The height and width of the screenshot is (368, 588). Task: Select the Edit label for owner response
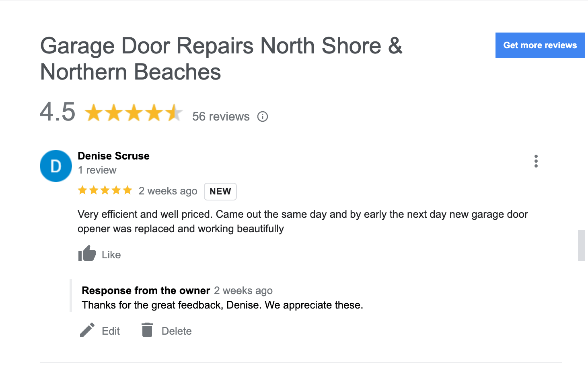tap(111, 331)
